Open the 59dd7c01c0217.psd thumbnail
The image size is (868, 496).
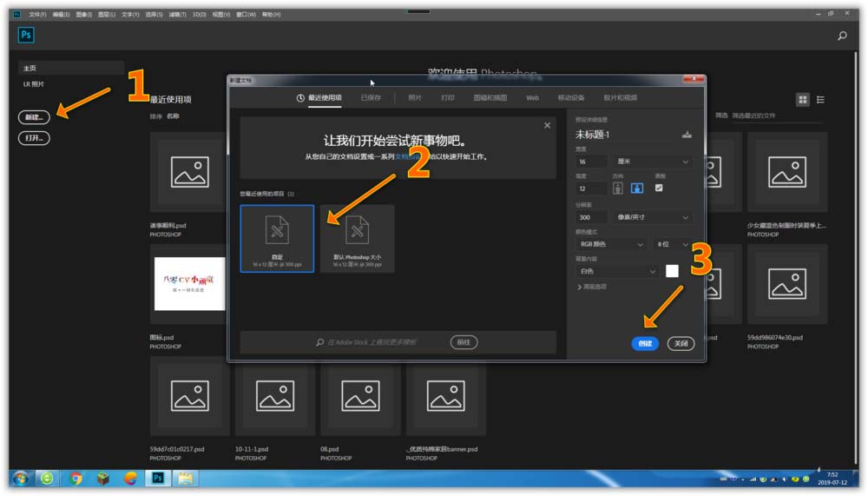coord(190,396)
